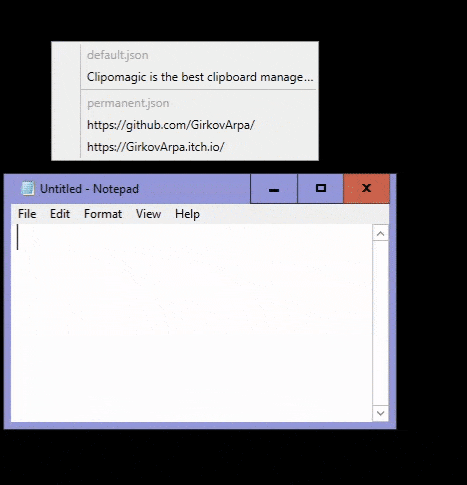This screenshot has height=485, width=467.
Task: Select the Clipomagic clipboard entry
Action: 200,77
